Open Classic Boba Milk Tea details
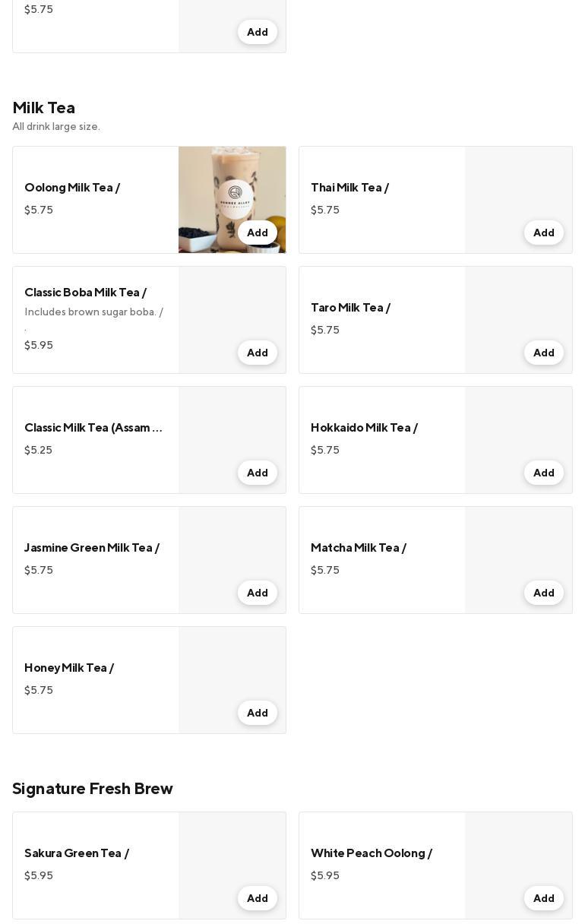Screen dimensions: 585x924 85,293
